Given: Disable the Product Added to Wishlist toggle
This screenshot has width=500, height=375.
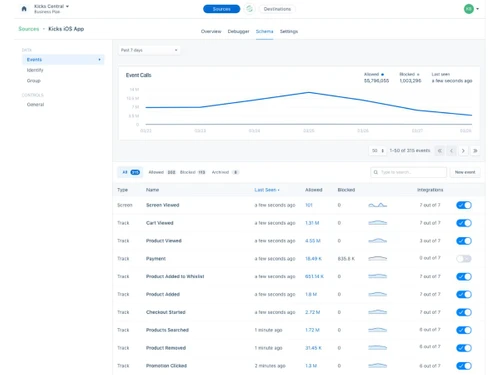Looking at the screenshot, I should point(464,276).
